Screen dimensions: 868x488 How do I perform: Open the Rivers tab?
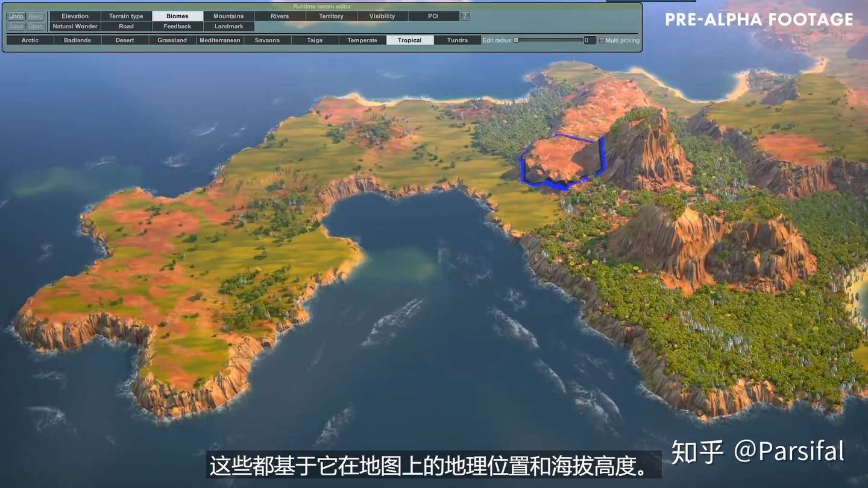pos(280,16)
